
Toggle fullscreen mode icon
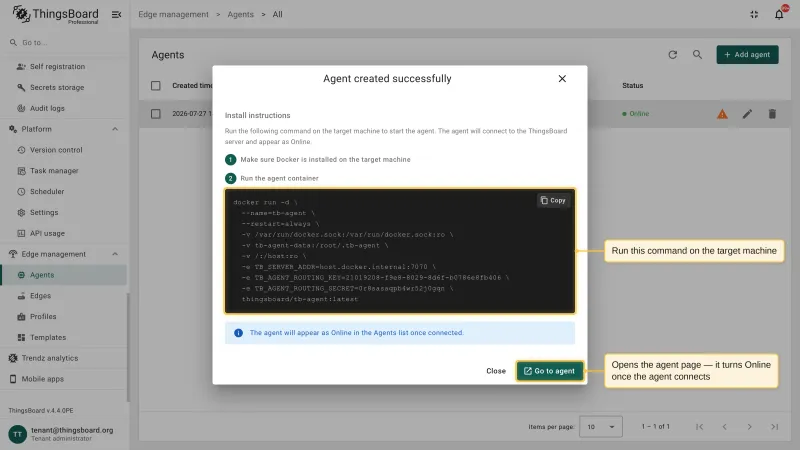click(x=754, y=14)
